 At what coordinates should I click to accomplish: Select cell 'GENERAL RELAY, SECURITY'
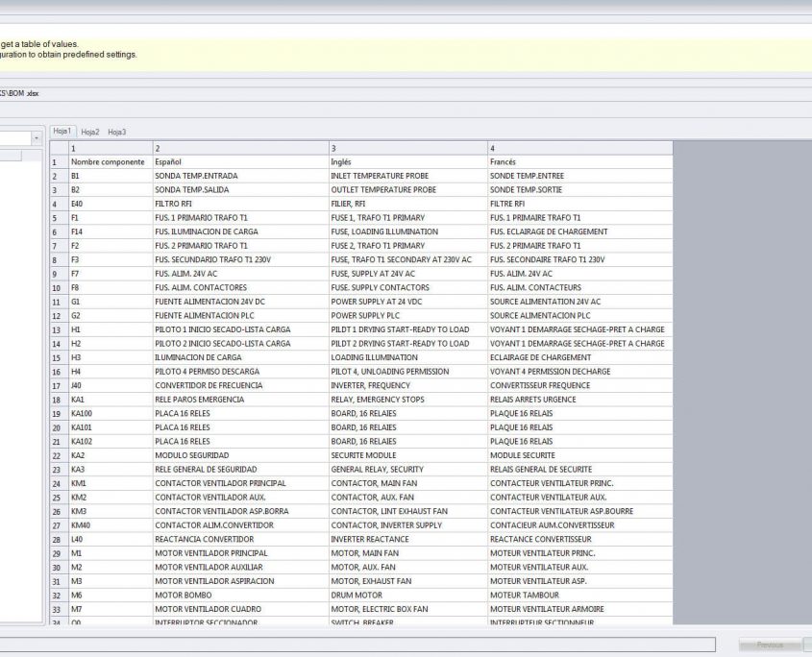(x=408, y=470)
